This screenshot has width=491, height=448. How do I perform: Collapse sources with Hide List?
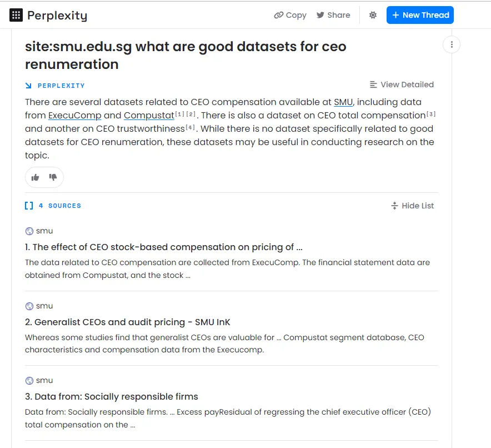tap(412, 206)
